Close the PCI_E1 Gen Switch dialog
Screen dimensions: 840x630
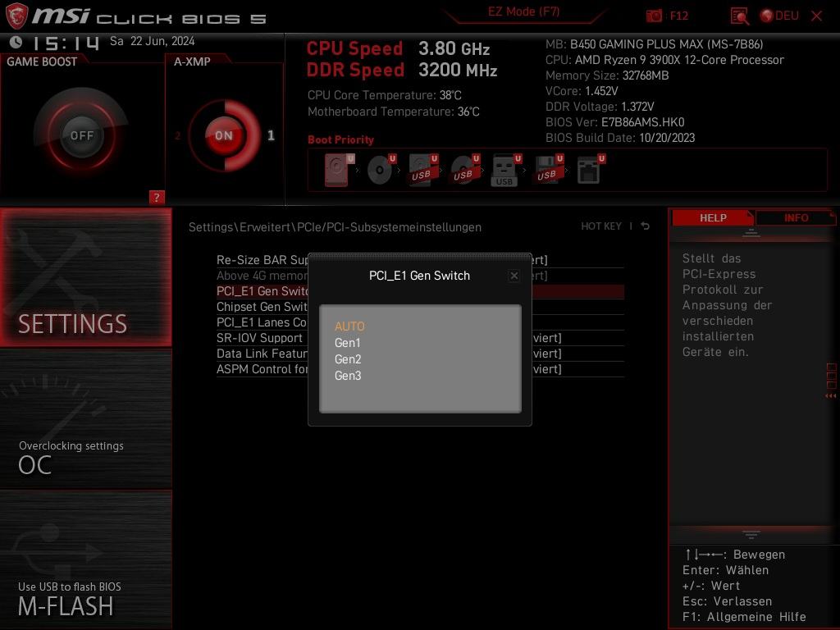point(514,276)
